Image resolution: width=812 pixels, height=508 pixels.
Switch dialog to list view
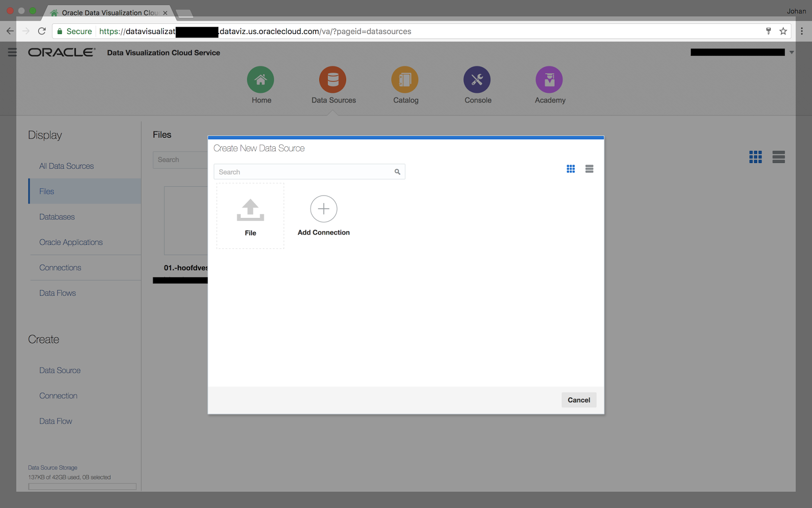(589, 169)
